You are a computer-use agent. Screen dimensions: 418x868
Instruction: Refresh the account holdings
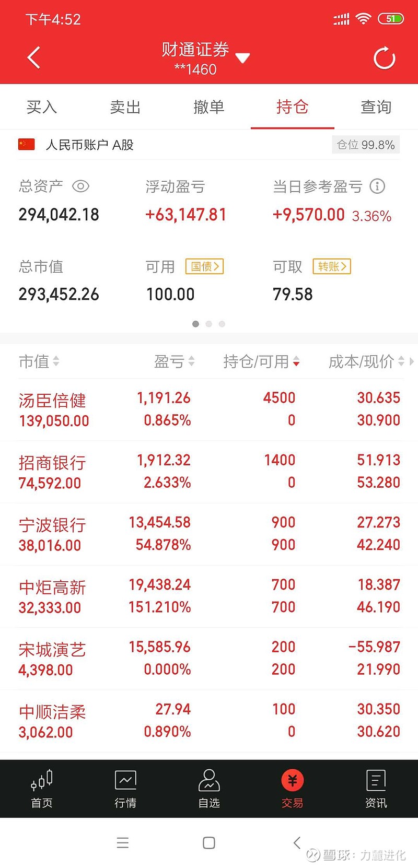[385, 58]
